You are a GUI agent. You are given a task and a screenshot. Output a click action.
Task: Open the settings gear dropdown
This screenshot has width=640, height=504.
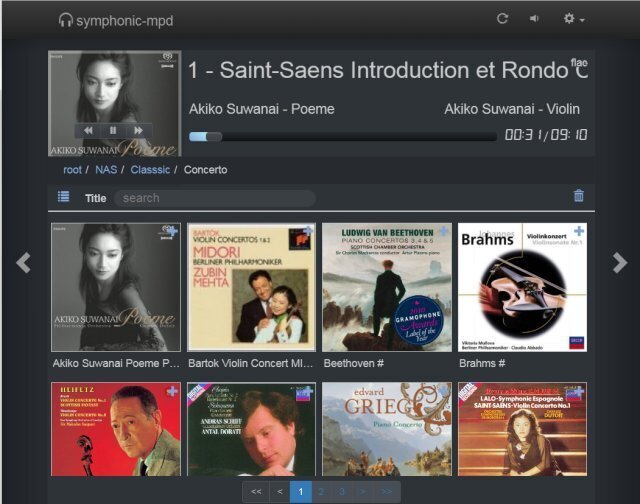(x=574, y=18)
